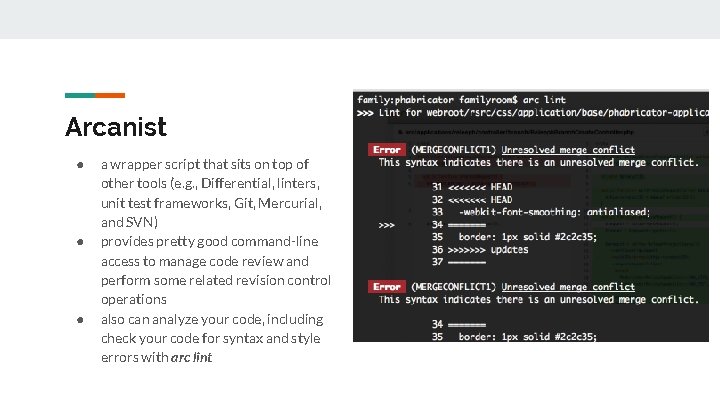Click the teal and orange accent bar
This screenshot has width=720, height=405.
tap(95, 96)
